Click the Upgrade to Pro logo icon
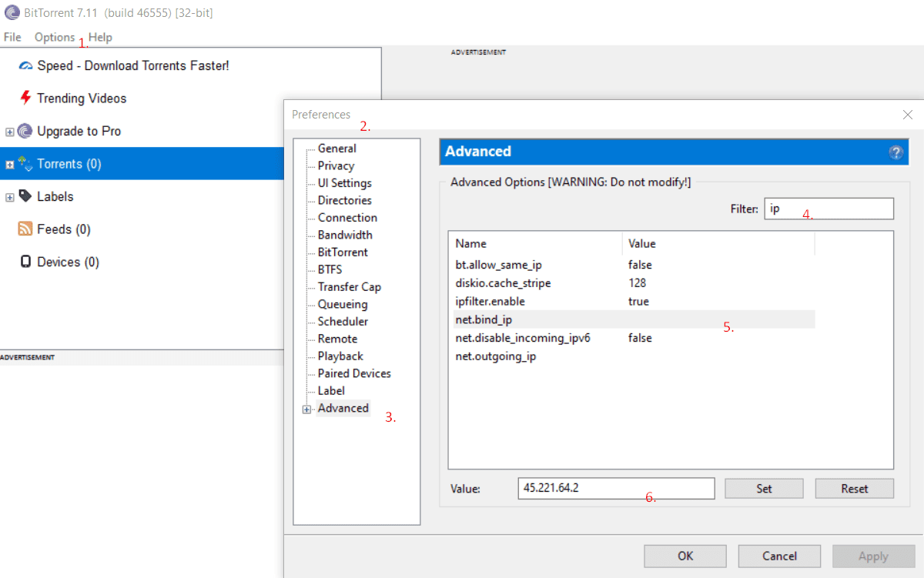 pyautogui.click(x=25, y=132)
